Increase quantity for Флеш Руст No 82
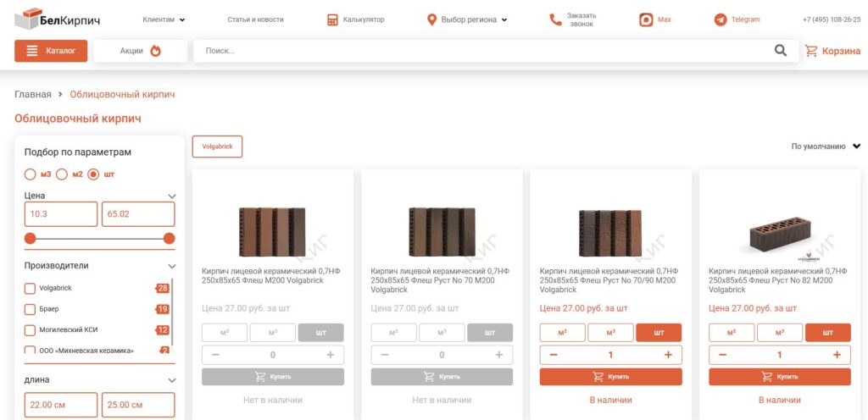The image size is (868, 420). [837, 355]
